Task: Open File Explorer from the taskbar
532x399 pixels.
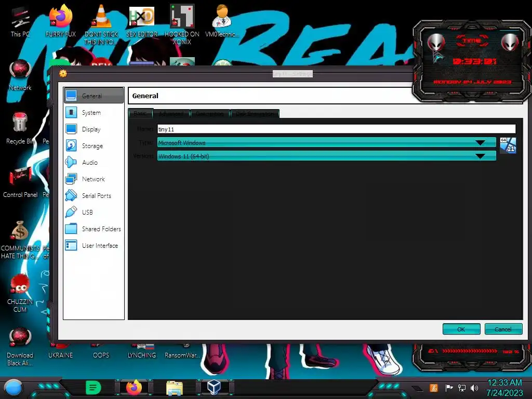Action: pyautogui.click(x=175, y=388)
